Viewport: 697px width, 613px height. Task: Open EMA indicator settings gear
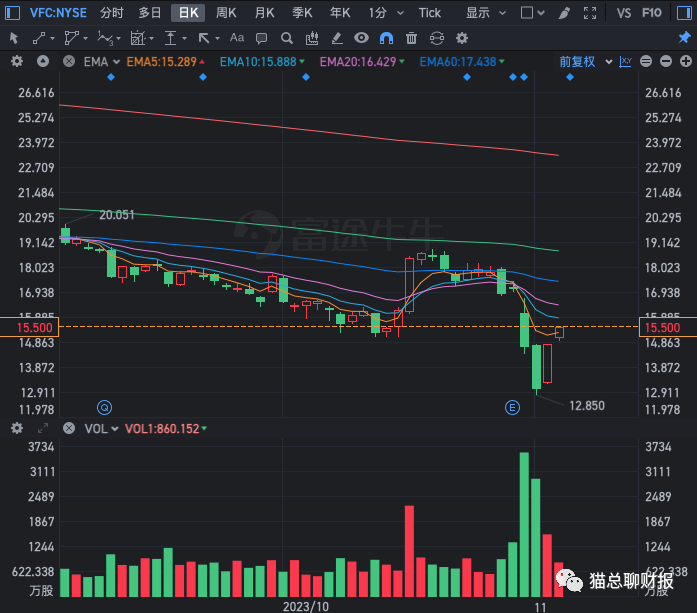[16, 61]
